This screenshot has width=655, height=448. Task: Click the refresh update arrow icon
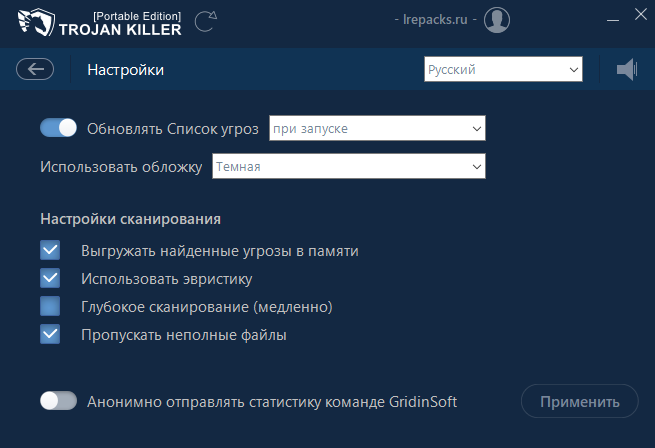coord(206,21)
